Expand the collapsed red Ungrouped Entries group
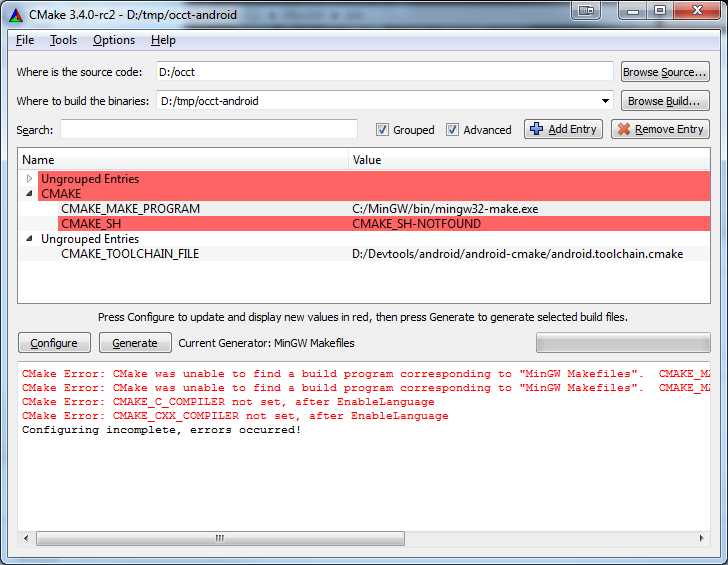The height and width of the screenshot is (565, 728). coord(29,179)
